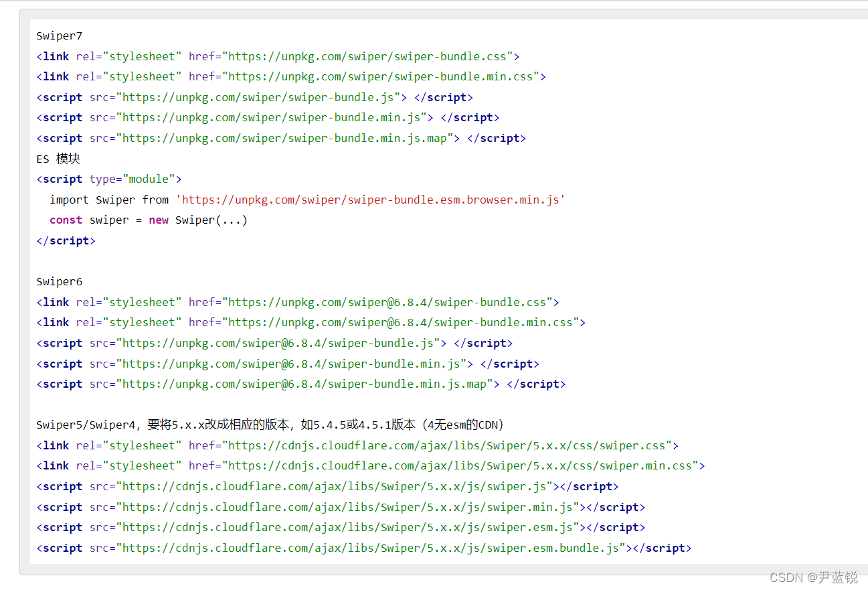Click the Swiper6 heading line

pyautogui.click(x=60, y=281)
